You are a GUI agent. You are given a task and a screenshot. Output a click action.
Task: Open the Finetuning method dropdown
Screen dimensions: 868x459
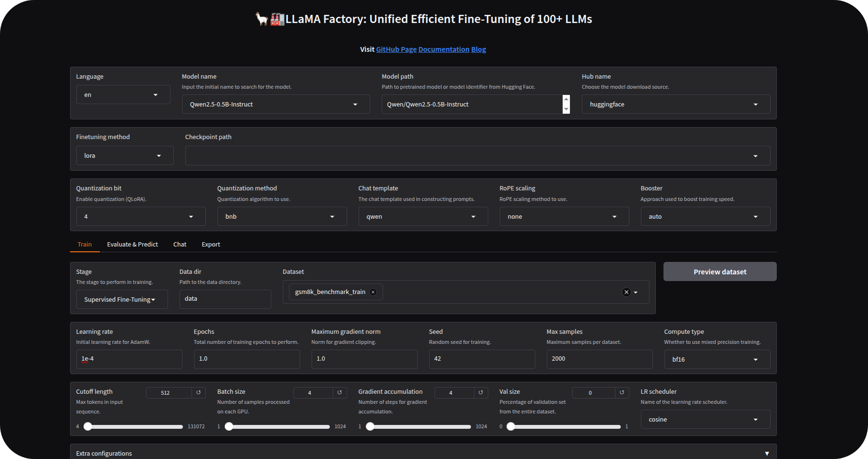coord(125,155)
